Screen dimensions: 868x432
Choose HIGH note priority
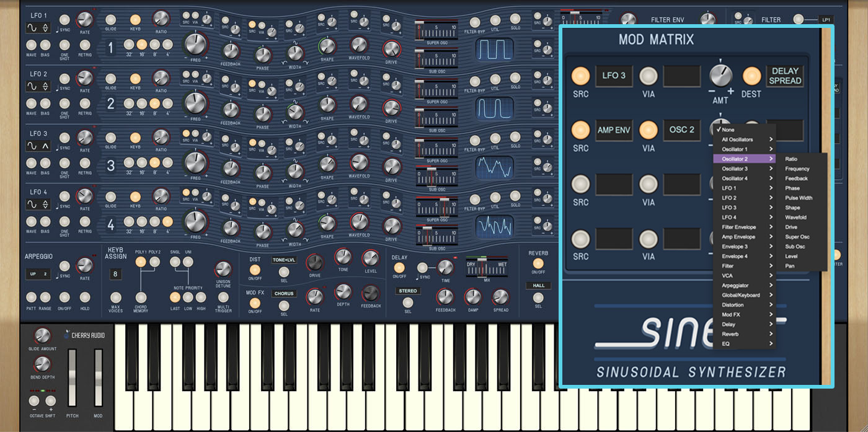(201, 297)
